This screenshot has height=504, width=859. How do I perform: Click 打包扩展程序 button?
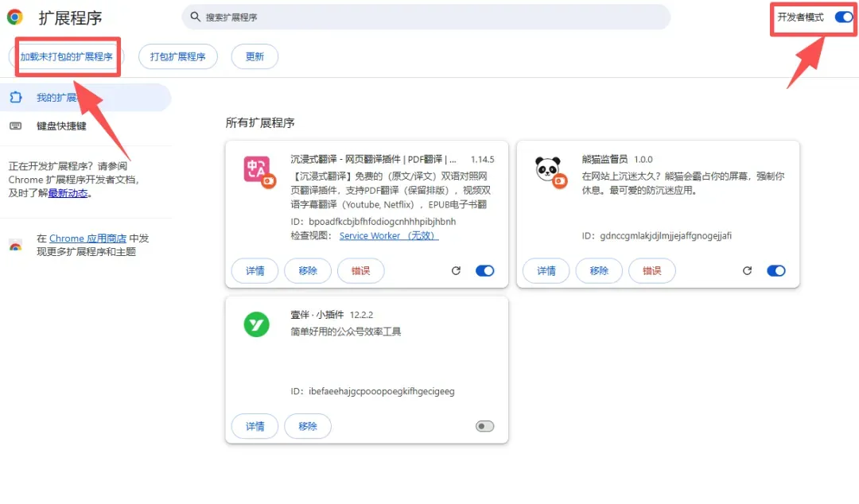point(178,56)
